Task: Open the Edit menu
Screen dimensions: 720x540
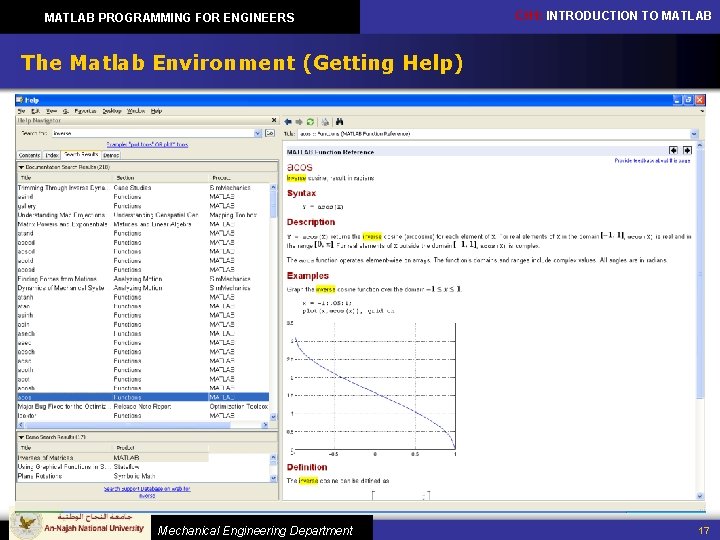Action: point(35,111)
